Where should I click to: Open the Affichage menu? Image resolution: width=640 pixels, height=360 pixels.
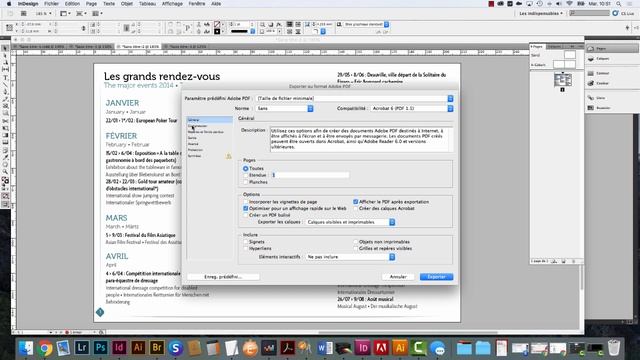click(x=172, y=4)
